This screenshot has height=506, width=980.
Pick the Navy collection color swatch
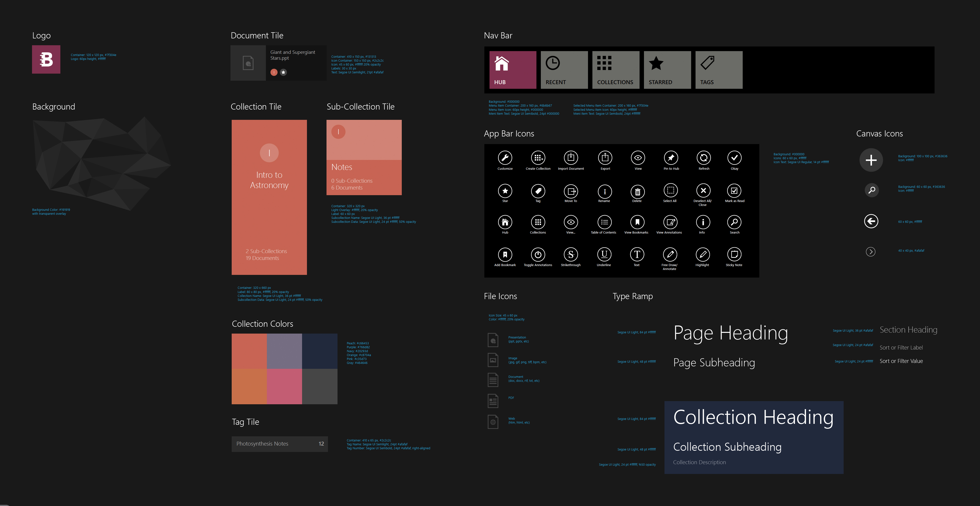coord(320,351)
